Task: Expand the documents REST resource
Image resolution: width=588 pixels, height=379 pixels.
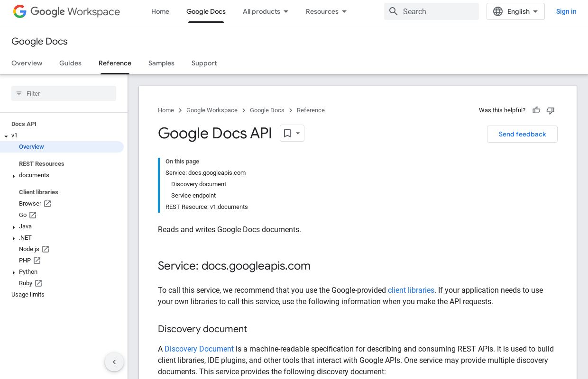Action: [14, 176]
